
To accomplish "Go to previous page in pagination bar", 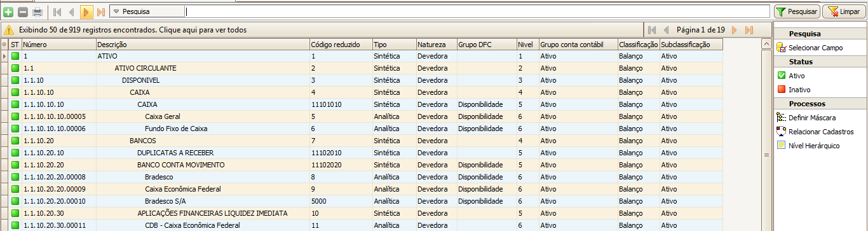I will click(666, 30).
